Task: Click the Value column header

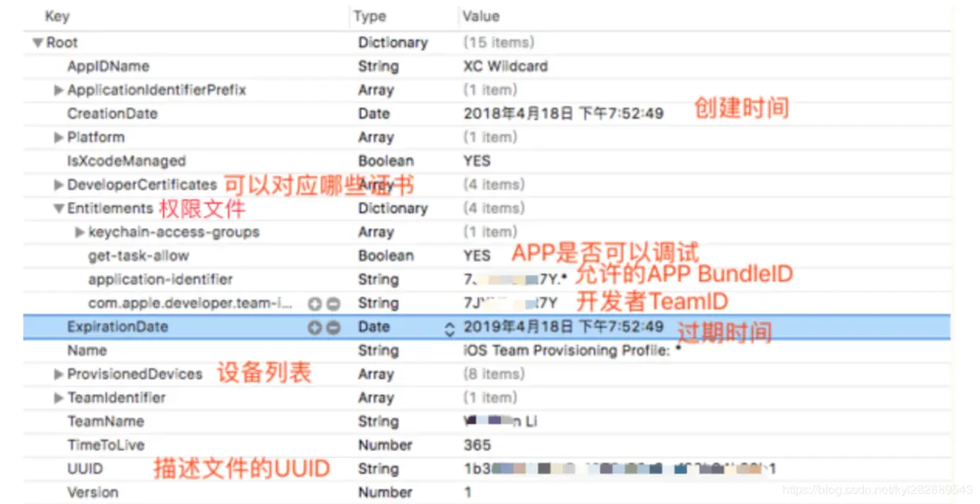Action: click(481, 16)
